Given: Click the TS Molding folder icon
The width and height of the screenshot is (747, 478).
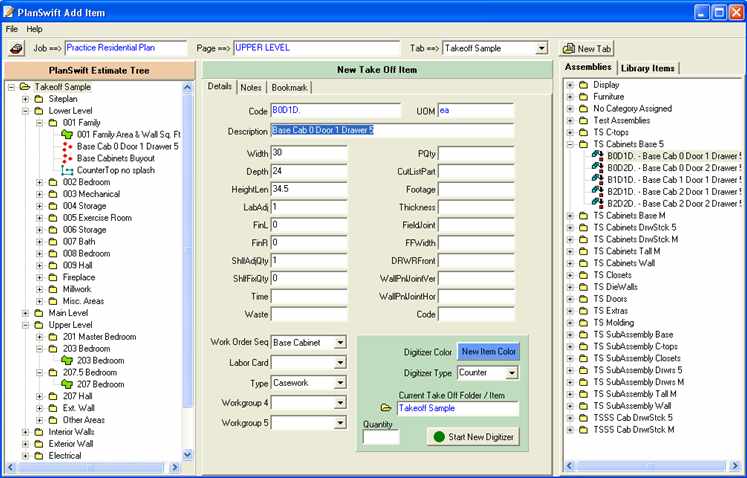Looking at the screenshot, I should click(584, 323).
